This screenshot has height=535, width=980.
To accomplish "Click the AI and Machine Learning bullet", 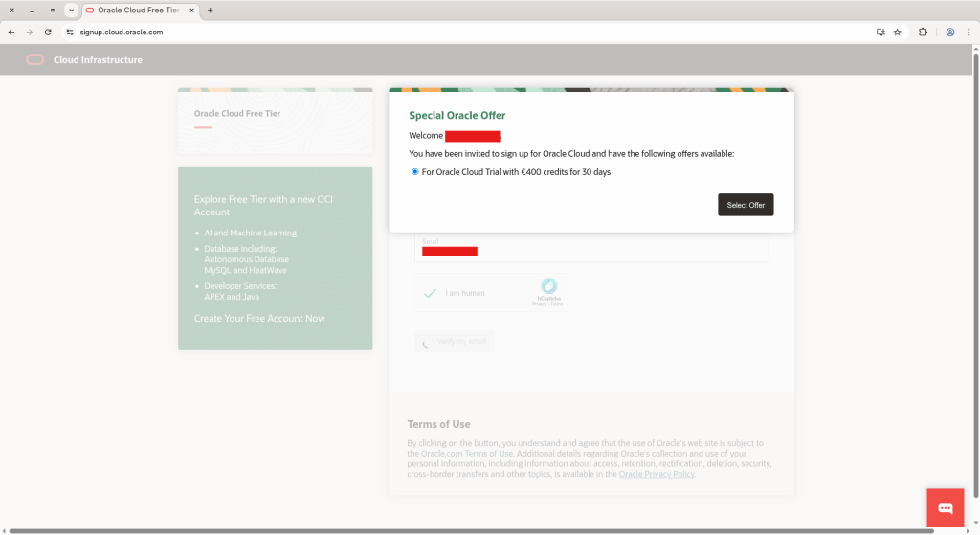I will [x=250, y=233].
